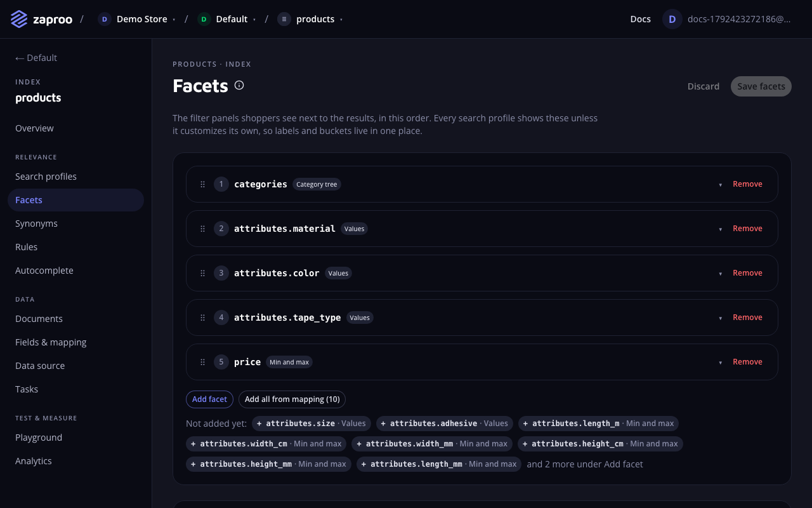
Task: Open Tasks in the sidebar
Action: [75, 389]
